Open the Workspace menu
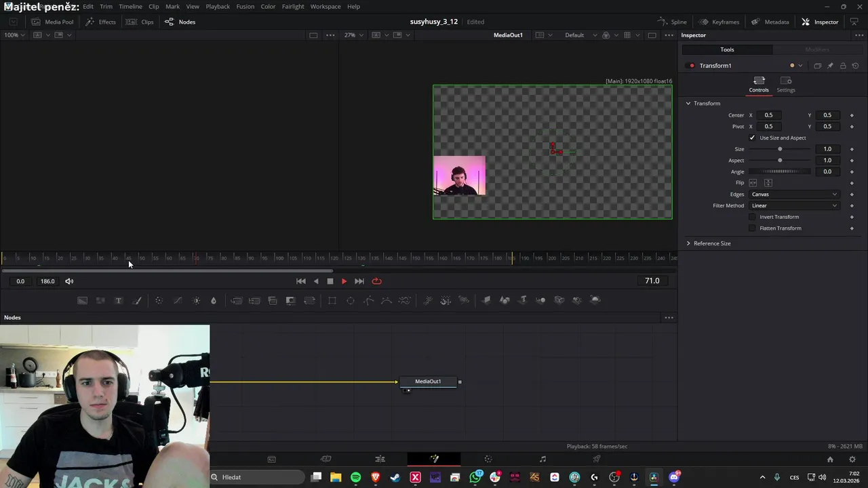Image resolution: width=868 pixels, height=488 pixels. pos(325,7)
